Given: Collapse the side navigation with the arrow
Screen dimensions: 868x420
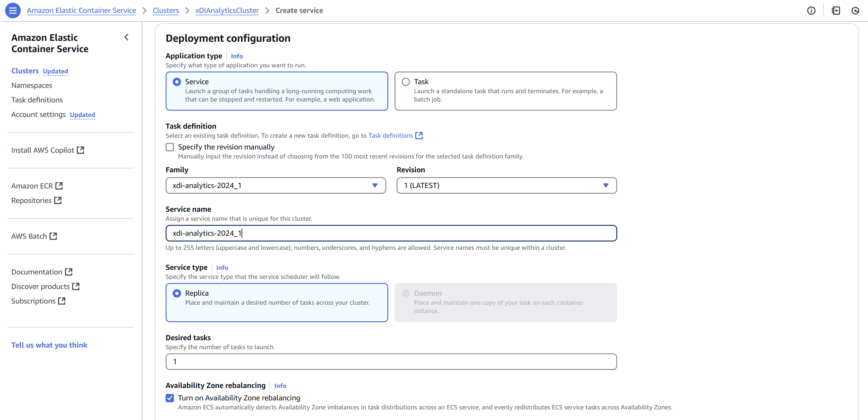Looking at the screenshot, I should pos(126,37).
